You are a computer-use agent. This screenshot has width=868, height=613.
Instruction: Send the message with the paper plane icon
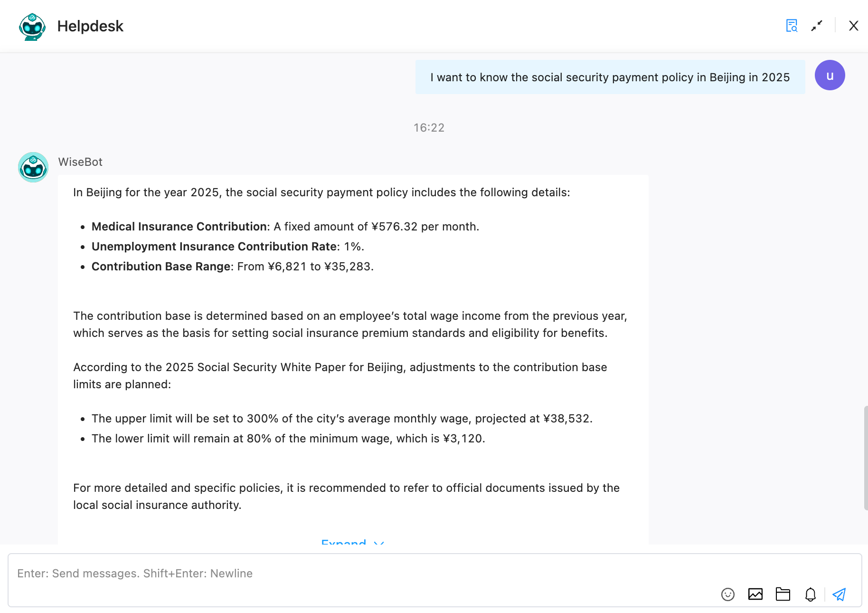840,594
